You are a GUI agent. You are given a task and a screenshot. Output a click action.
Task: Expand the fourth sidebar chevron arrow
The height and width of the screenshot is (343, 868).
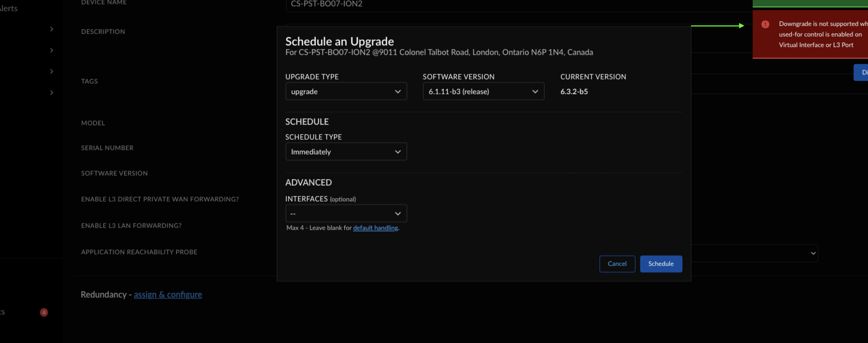point(52,92)
